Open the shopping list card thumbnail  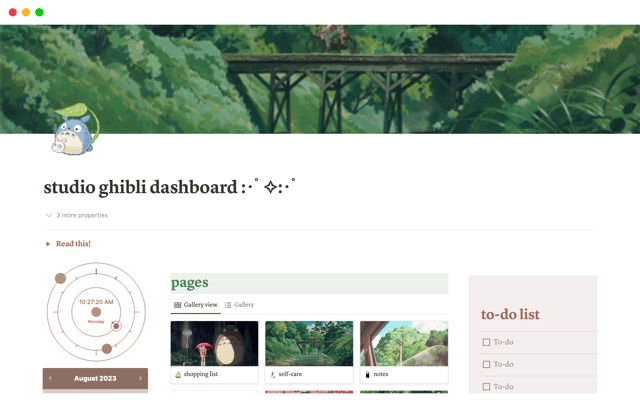click(x=214, y=343)
